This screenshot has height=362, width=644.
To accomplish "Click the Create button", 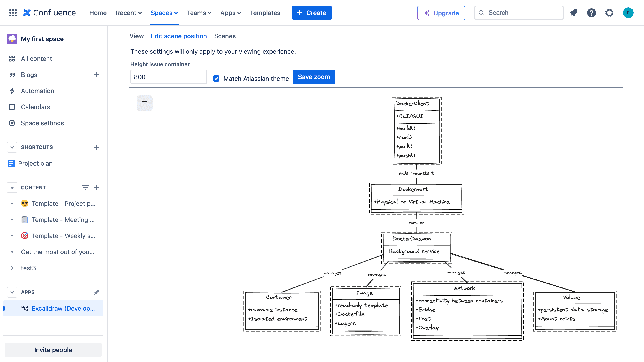I will [x=312, y=13].
